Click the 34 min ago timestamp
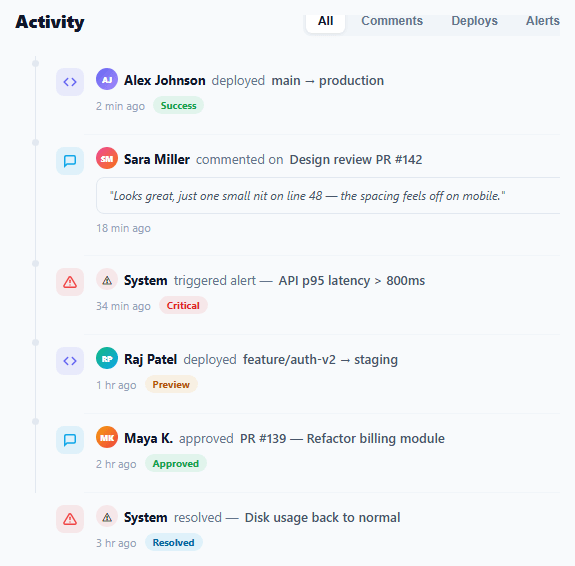The width and height of the screenshot is (575, 566). [x=123, y=306]
